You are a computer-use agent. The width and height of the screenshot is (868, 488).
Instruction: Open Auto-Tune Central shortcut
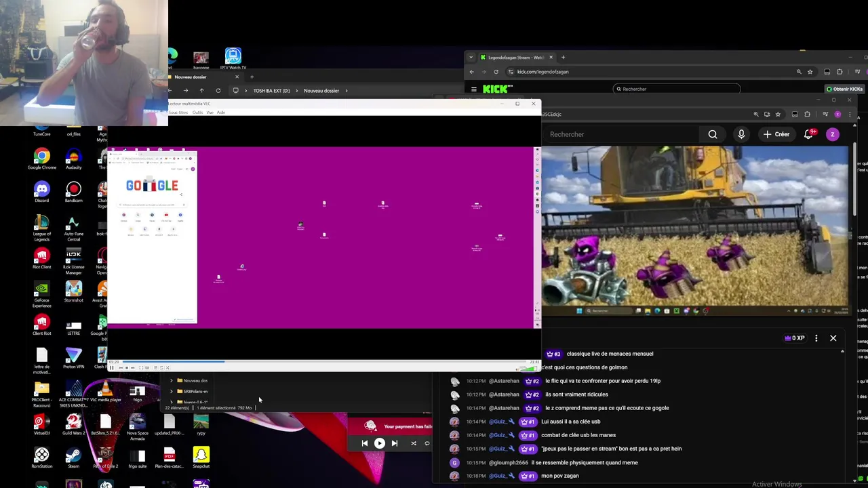(x=74, y=228)
